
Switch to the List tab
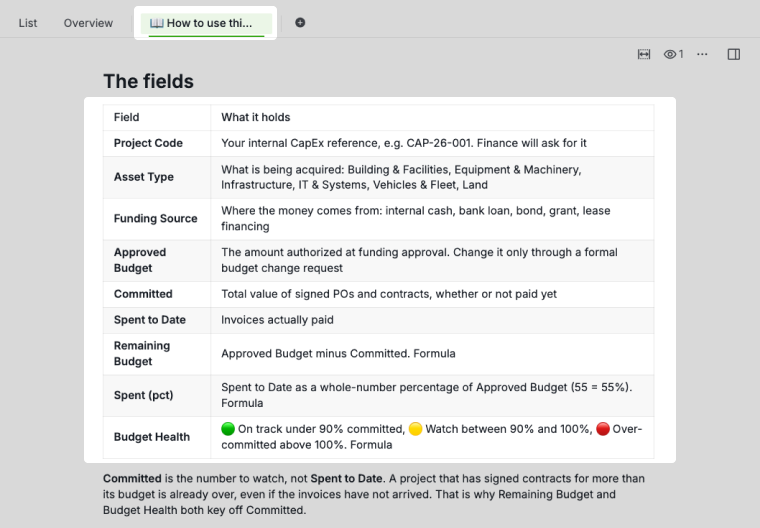click(x=28, y=23)
